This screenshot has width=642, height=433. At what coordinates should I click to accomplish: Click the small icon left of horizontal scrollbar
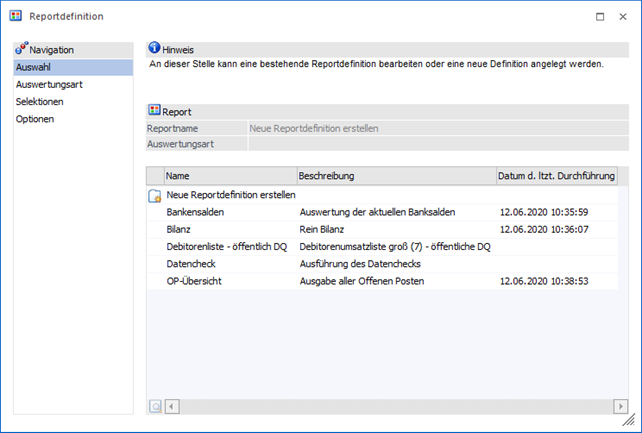coord(155,405)
